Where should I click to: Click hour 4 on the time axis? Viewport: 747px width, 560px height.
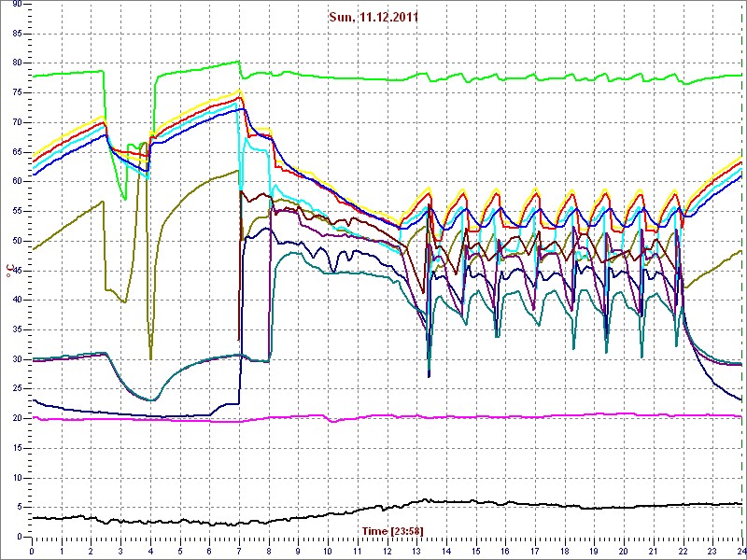click(x=150, y=551)
